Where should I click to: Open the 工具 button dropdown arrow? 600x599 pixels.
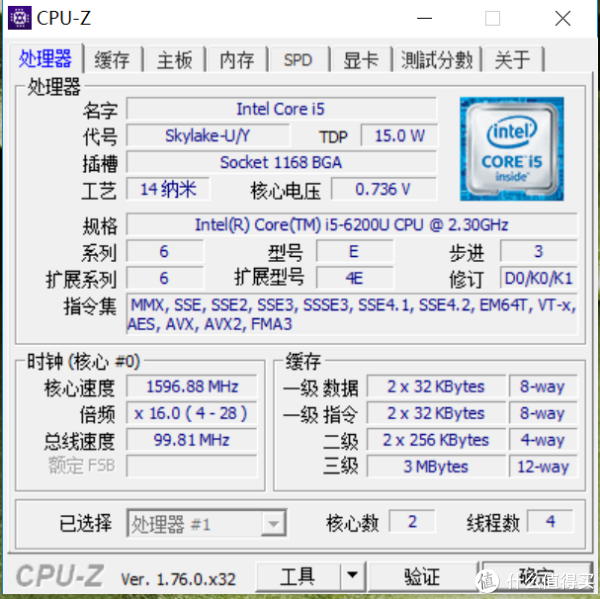click(x=353, y=576)
